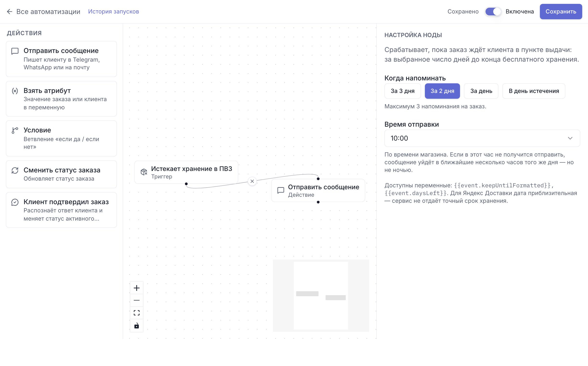The height and width of the screenshot is (366, 588).
Task: Select «За день» reminder option
Action: (481, 91)
